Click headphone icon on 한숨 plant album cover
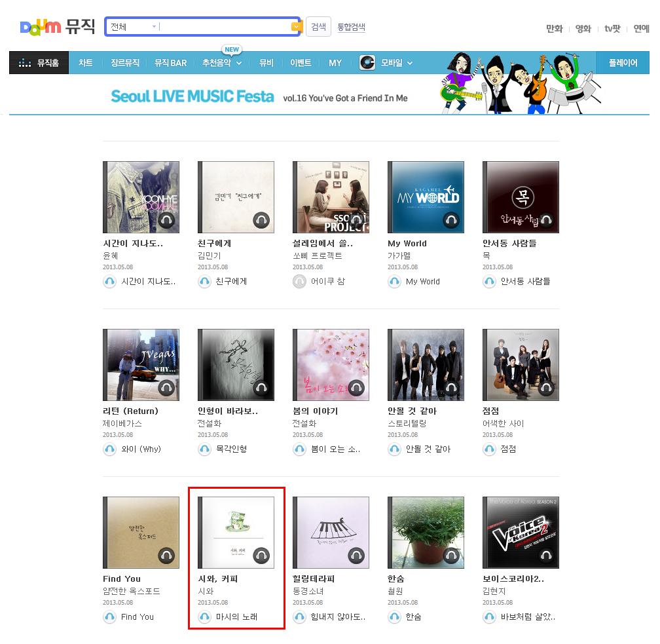Screen dimensions: 660x644 (451, 556)
